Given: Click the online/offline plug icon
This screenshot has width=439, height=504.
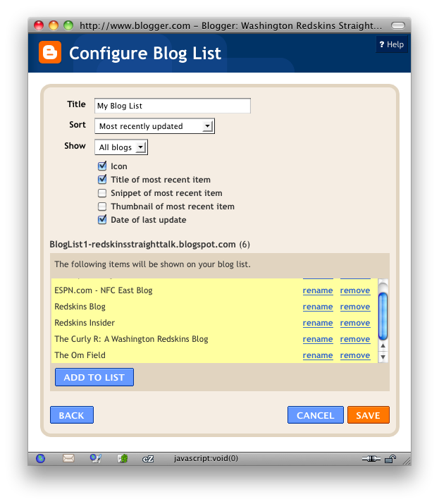Looking at the screenshot, I should [371, 459].
